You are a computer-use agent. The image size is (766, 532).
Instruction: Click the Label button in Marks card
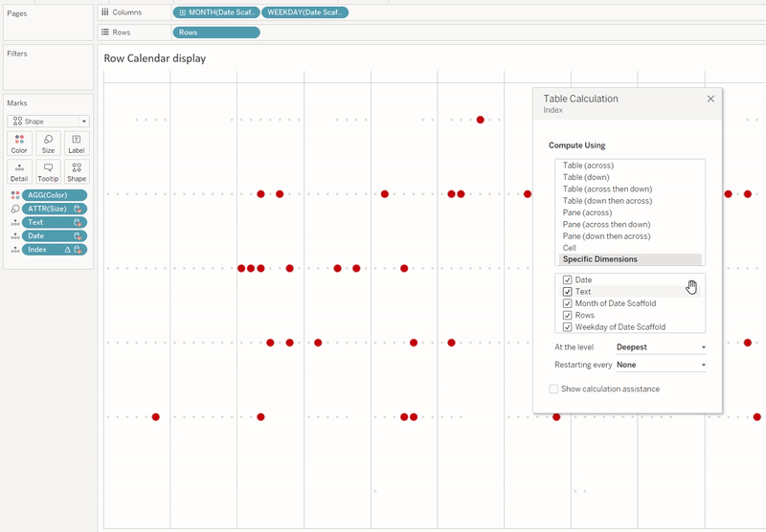(x=77, y=144)
